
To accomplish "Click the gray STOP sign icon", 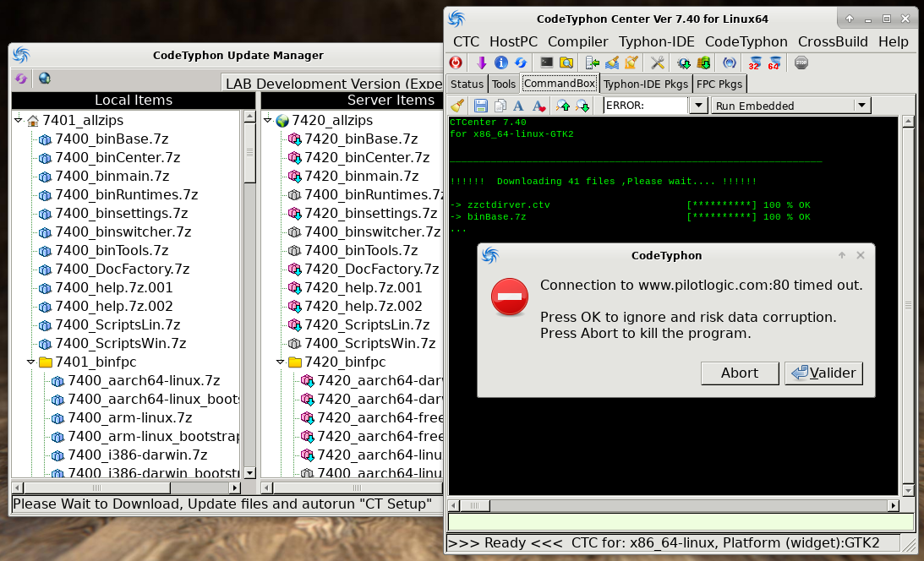I will tap(801, 63).
